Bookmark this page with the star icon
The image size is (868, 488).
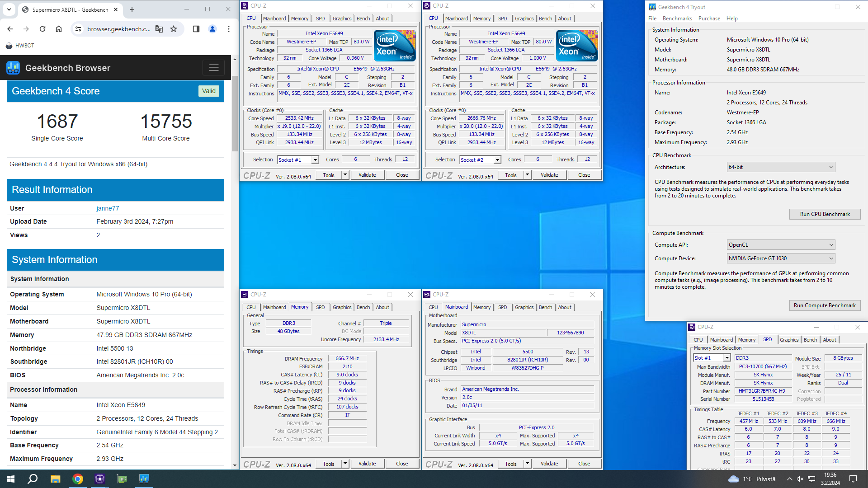pyautogui.click(x=174, y=29)
